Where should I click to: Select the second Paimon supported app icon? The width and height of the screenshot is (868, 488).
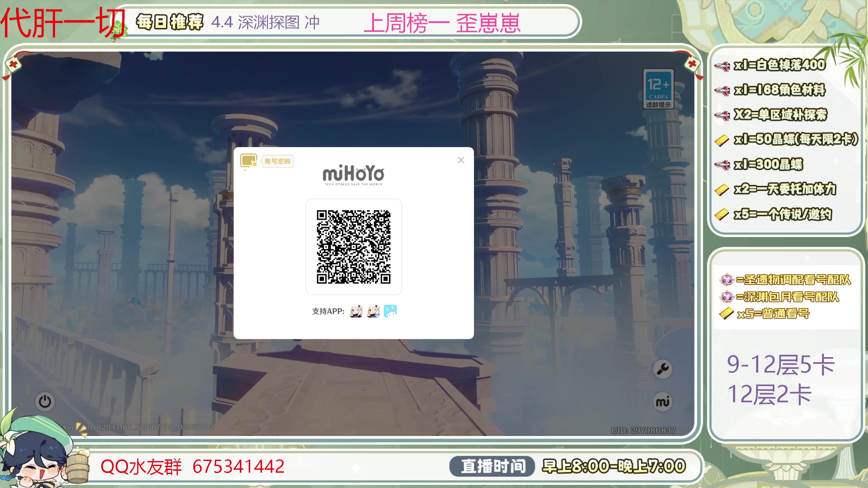click(x=373, y=311)
